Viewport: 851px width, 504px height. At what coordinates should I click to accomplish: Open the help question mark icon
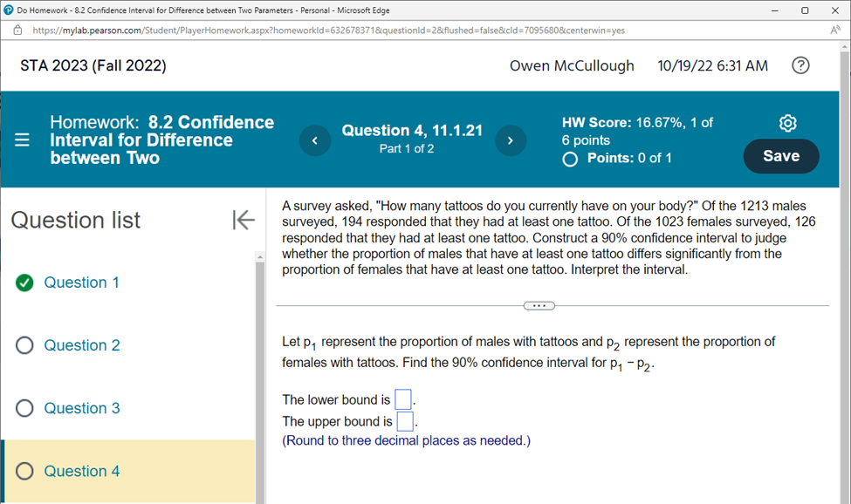pos(800,65)
